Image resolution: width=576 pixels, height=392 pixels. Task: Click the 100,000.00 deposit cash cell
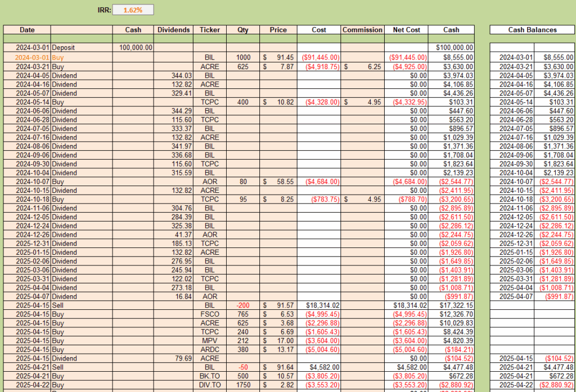tap(133, 47)
